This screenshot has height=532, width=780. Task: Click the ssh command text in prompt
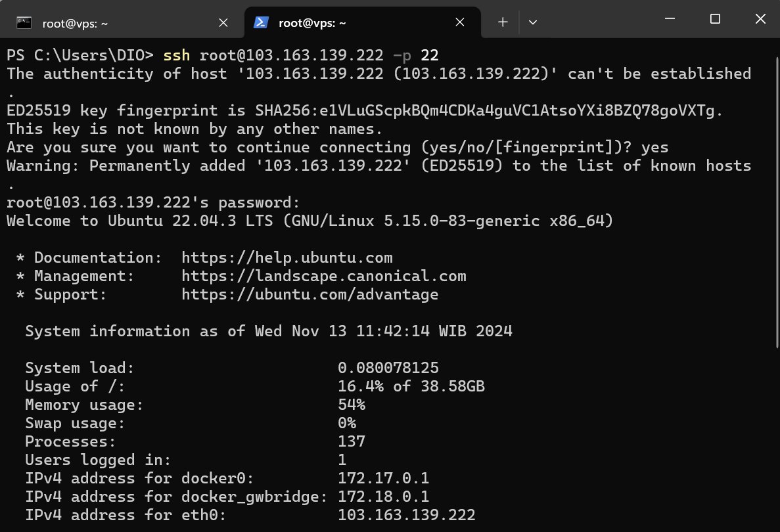click(176, 55)
